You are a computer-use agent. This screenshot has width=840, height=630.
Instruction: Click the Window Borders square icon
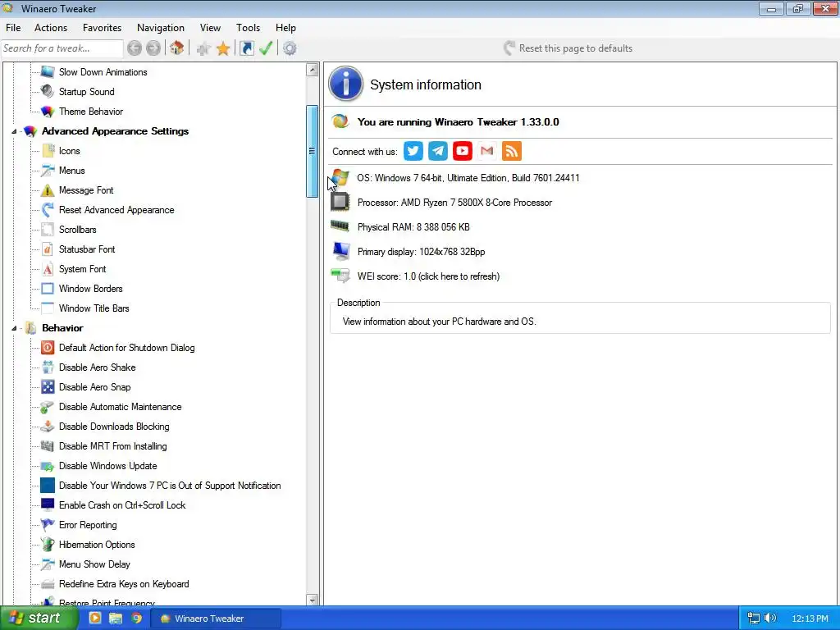[48, 289]
